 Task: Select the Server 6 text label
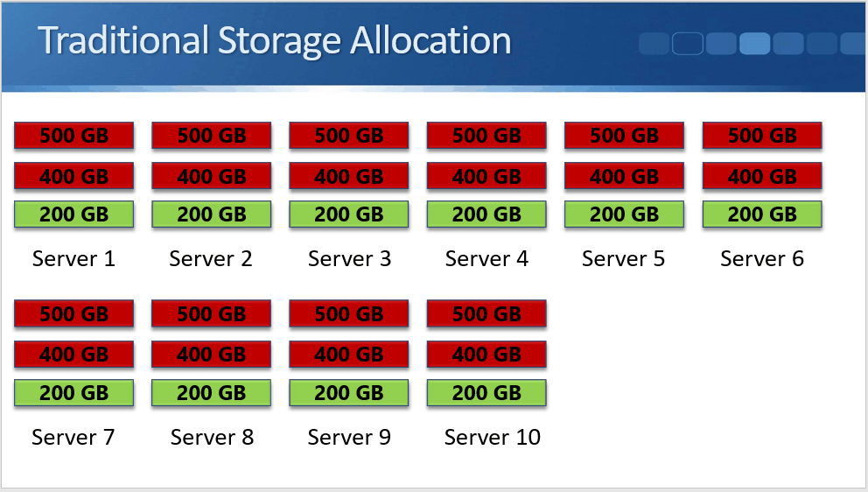762,259
